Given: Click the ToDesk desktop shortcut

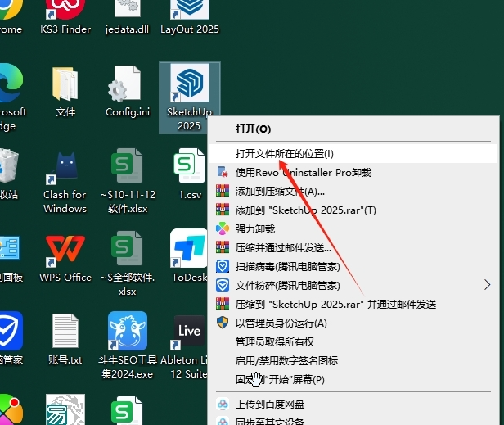Looking at the screenshot, I should pos(189,255).
